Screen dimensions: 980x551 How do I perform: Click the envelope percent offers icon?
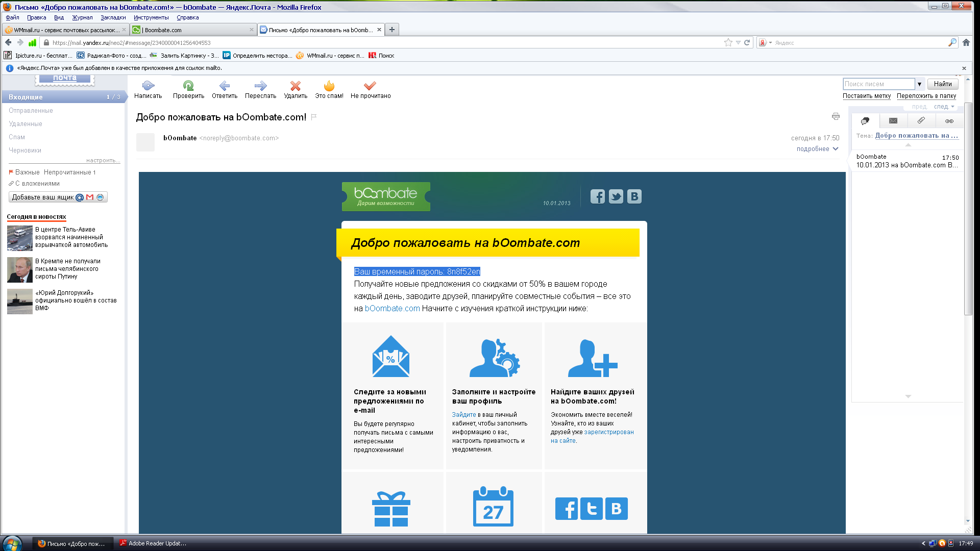[391, 356]
